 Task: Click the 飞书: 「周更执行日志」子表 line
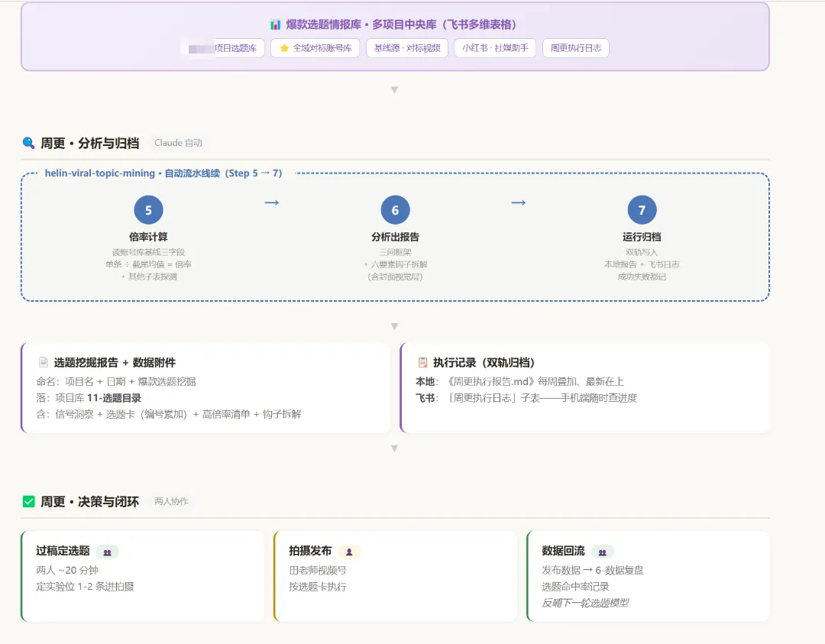click(526, 398)
